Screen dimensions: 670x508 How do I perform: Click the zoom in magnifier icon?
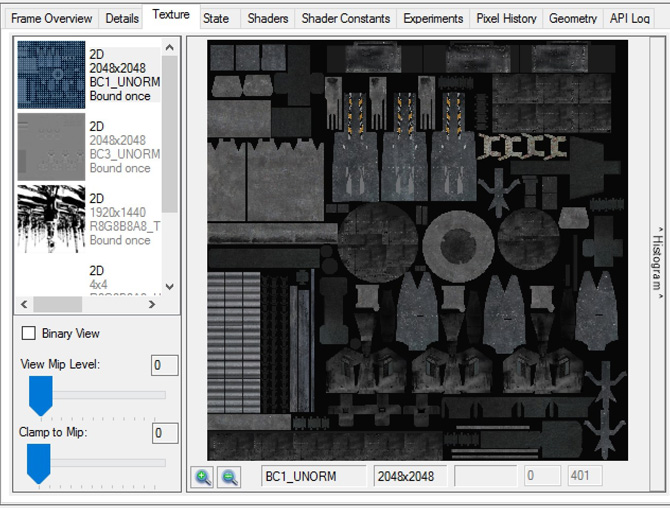point(203,477)
